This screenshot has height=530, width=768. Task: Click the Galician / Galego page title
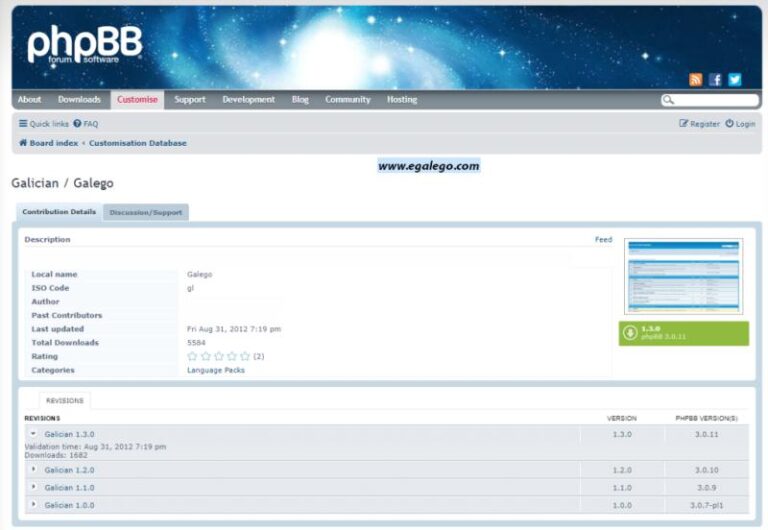pyautogui.click(x=62, y=183)
